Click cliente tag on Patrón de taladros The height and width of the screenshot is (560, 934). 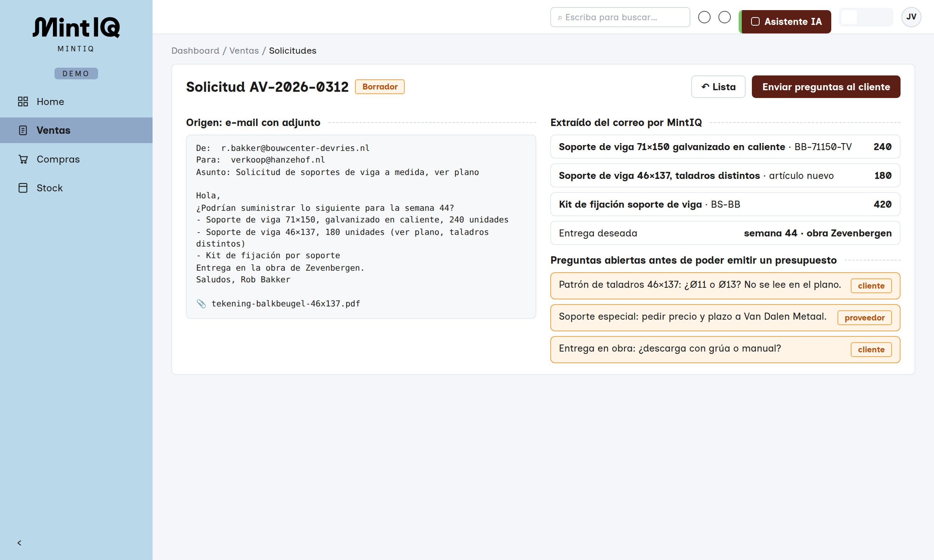[871, 286]
